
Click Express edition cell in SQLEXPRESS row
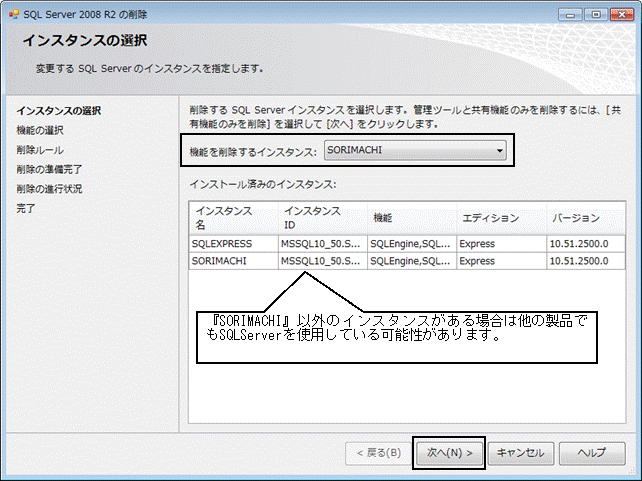[502, 244]
